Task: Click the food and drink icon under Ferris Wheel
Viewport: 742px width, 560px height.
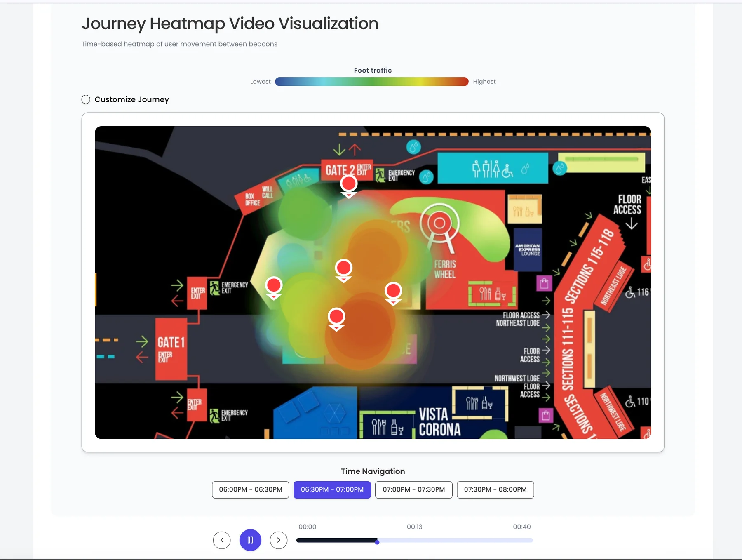Action: click(x=492, y=294)
